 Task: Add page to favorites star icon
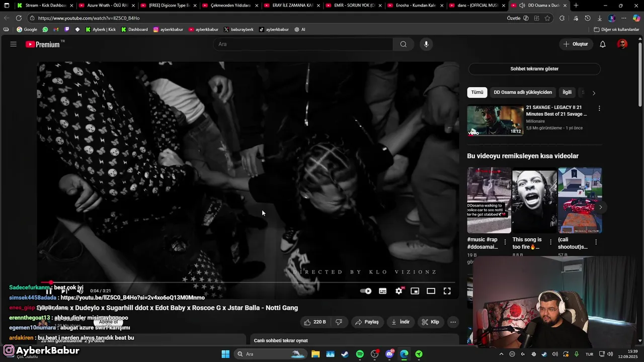click(547, 18)
